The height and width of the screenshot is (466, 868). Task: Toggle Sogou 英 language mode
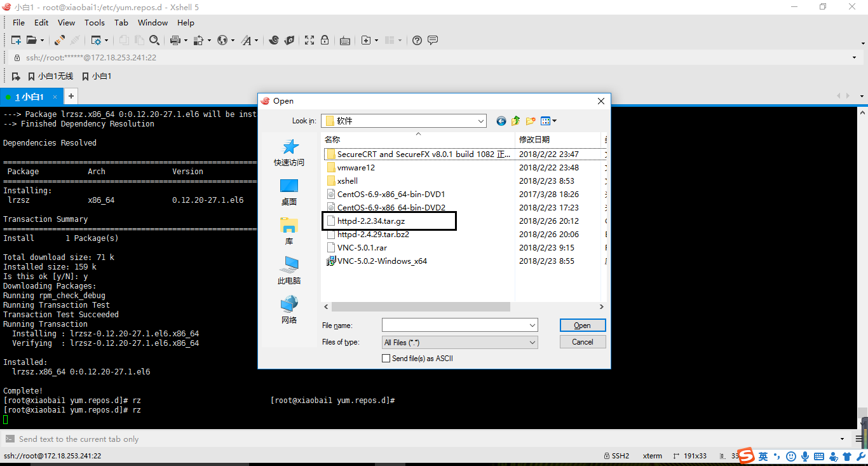point(763,456)
